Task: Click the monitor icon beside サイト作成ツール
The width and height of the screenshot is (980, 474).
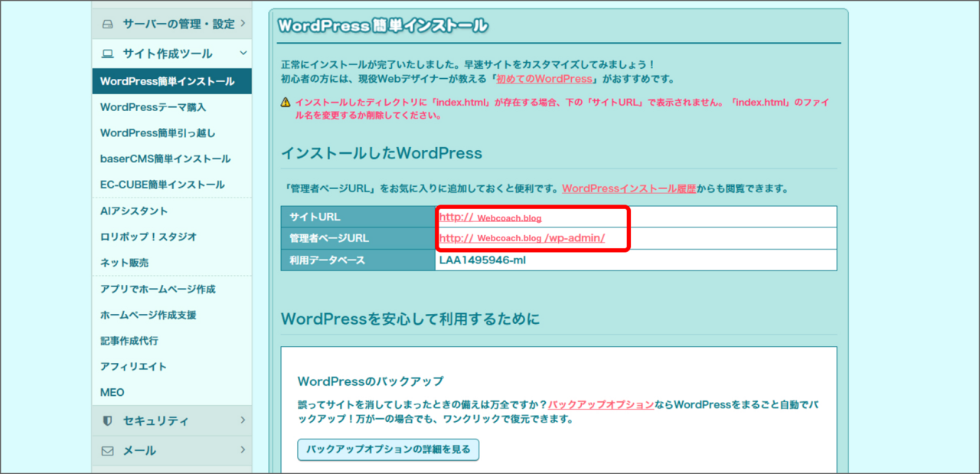Action: click(108, 53)
